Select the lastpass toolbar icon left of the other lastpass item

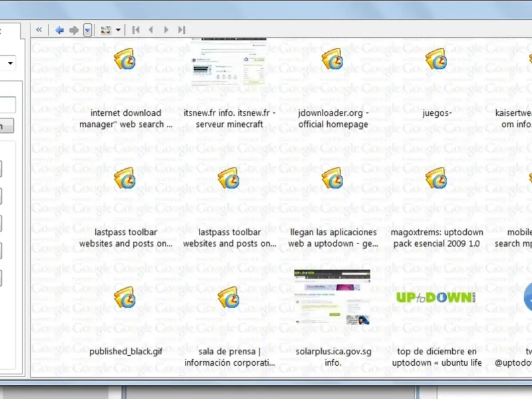pos(125,178)
